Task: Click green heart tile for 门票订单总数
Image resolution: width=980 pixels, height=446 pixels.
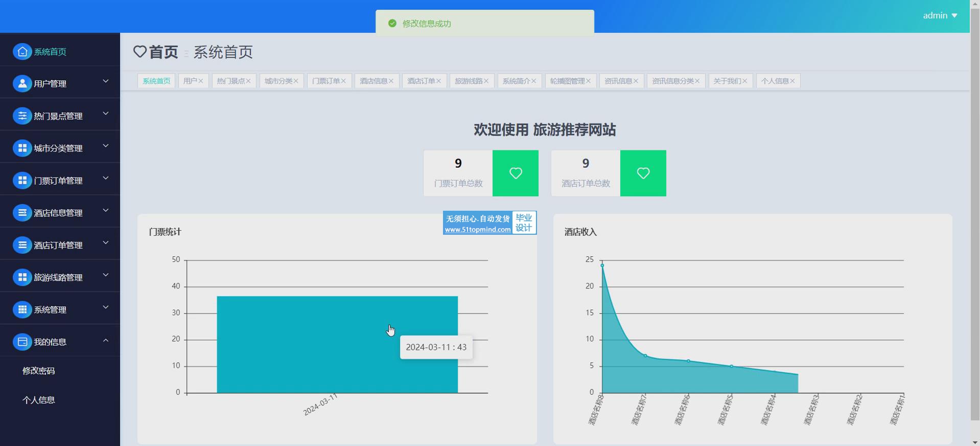Action: (x=515, y=173)
